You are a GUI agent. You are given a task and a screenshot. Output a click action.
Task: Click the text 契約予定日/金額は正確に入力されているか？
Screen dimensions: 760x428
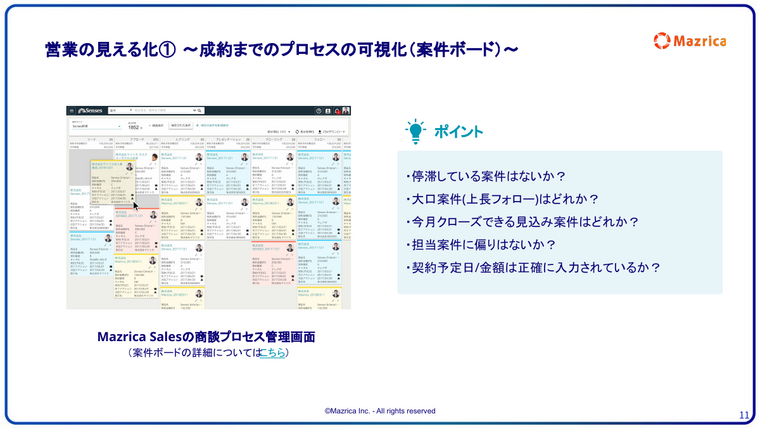pyautogui.click(x=536, y=267)
